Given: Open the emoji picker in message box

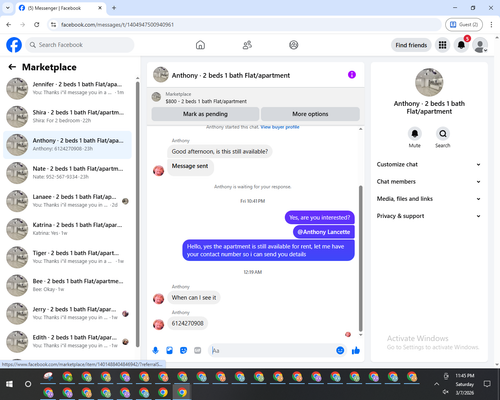Looking at the screenshot, I should tap(340, 350).
